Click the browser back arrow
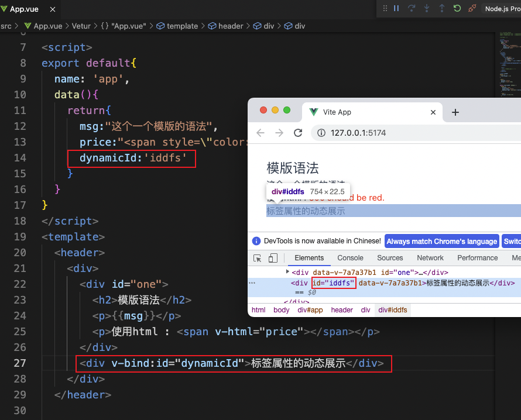 click(x=260, y=133)
